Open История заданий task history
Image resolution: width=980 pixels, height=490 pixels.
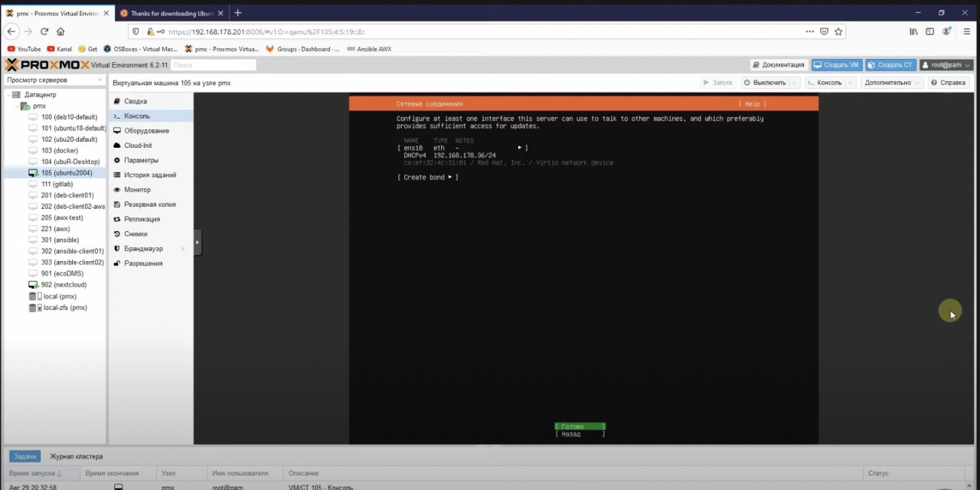click(x=150, y=175)
